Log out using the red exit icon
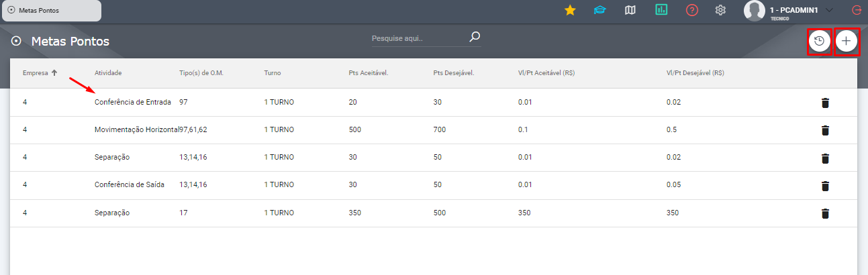868x275 pixels. click(856, 10)
